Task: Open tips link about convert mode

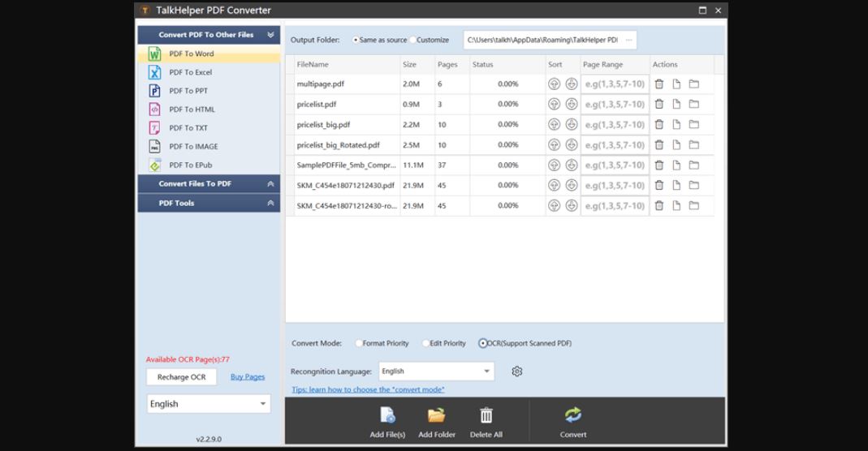Action: coord(368,389)
